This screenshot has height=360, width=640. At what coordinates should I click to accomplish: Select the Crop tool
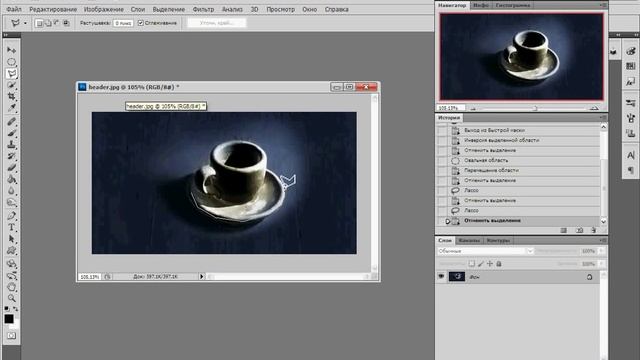pyautogui.click(x=11, y=96)
